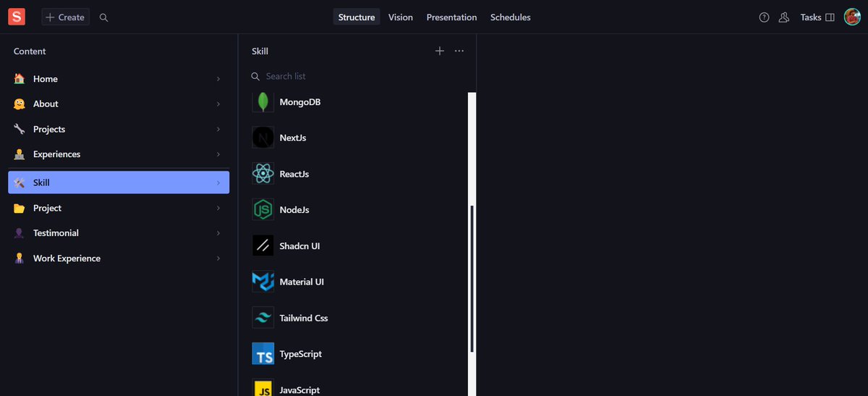Click the Shadcn UI slash logo
Image resolution: width=868 pixels, height=396 pixels.
[263, 245]
